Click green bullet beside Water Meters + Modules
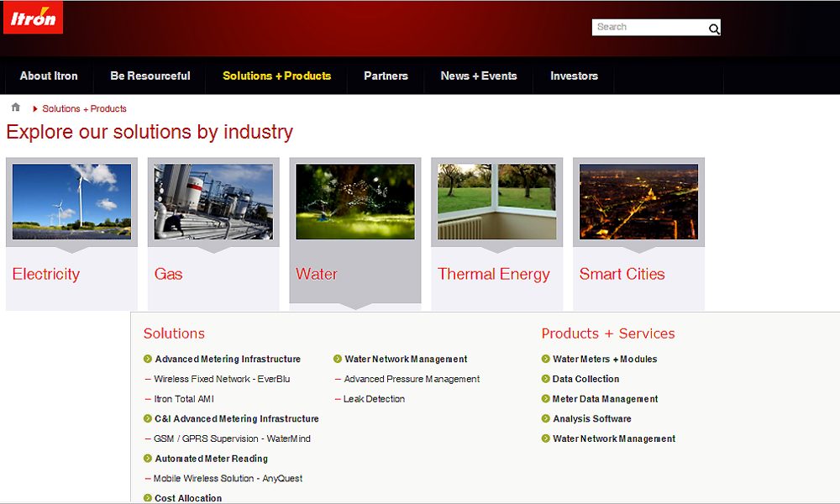The height and width of the screenshot is (504, 840). pyautogui.click(x=546, y=359)
